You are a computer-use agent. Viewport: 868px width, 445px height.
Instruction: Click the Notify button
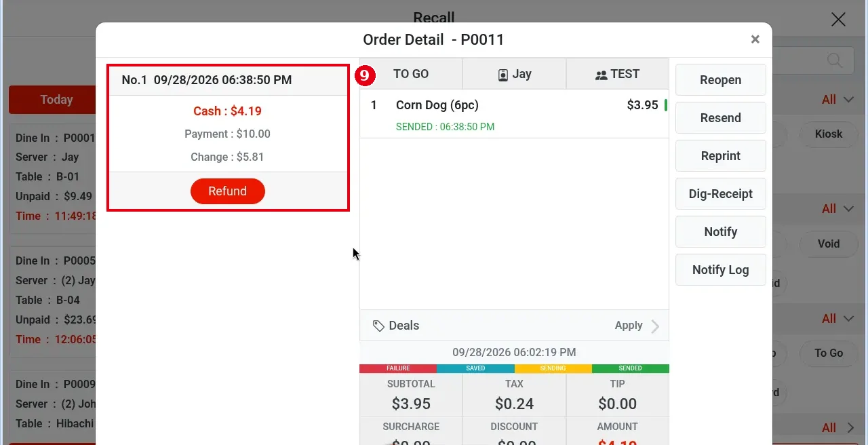pyautogui.click(x=720, y=232)
